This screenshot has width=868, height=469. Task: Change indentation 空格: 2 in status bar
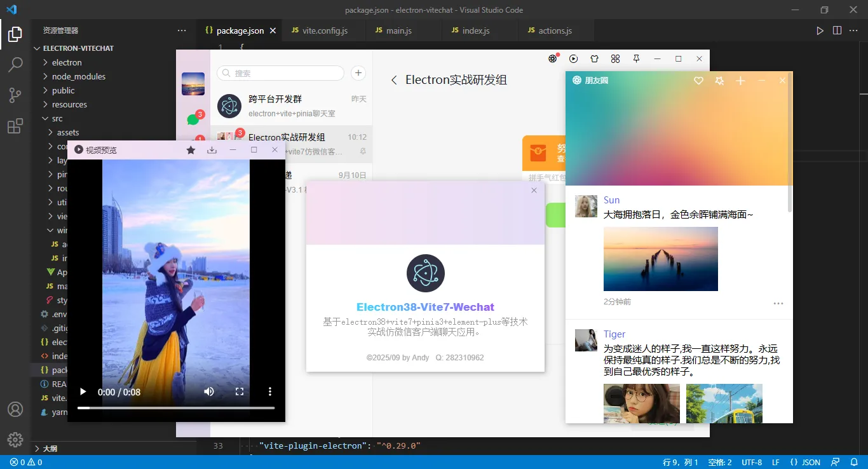(720, 462)
